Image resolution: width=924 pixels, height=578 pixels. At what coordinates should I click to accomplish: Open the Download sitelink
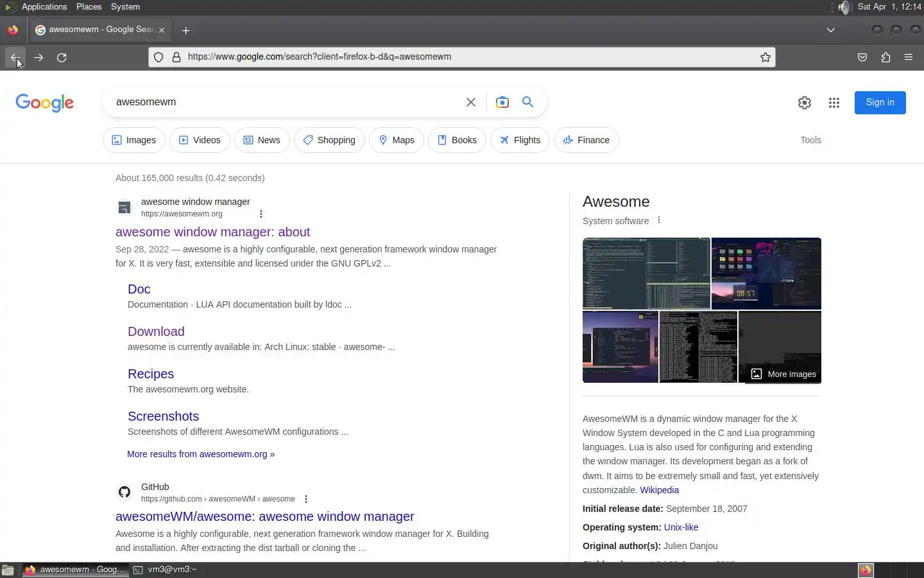(156, 331)
